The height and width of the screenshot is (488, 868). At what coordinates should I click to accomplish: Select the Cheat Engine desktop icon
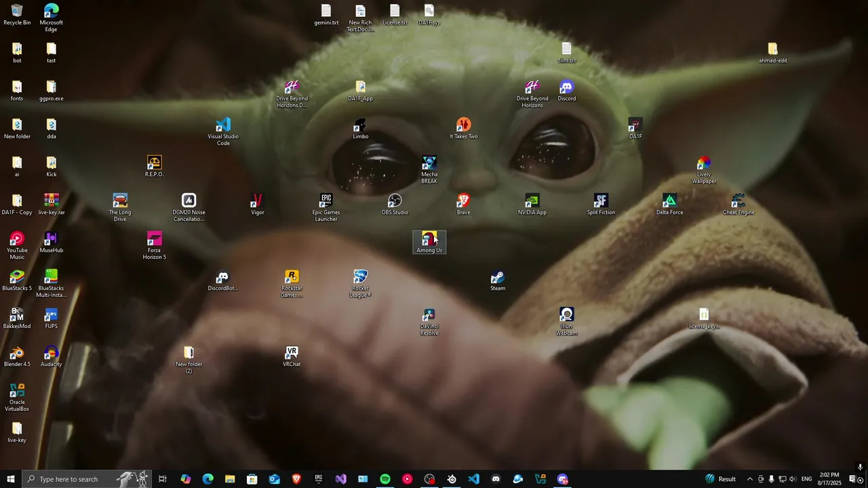pos(738,205)
